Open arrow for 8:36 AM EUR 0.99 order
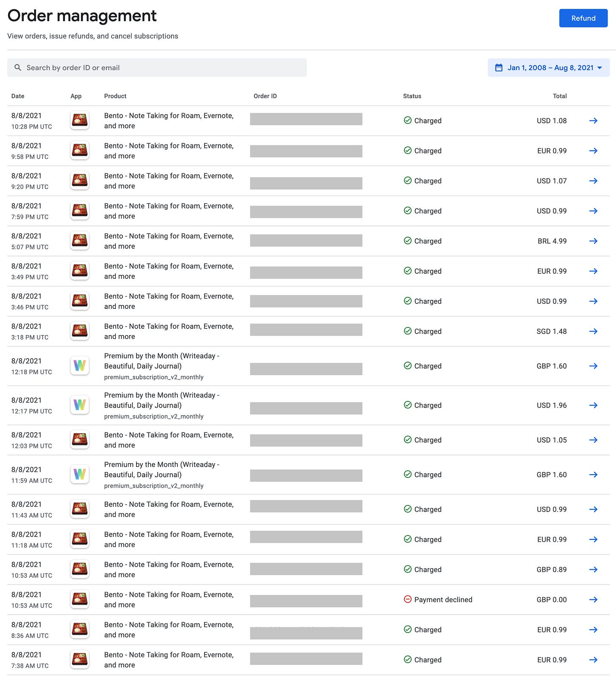The image size is (616, 681). point(593,629)
